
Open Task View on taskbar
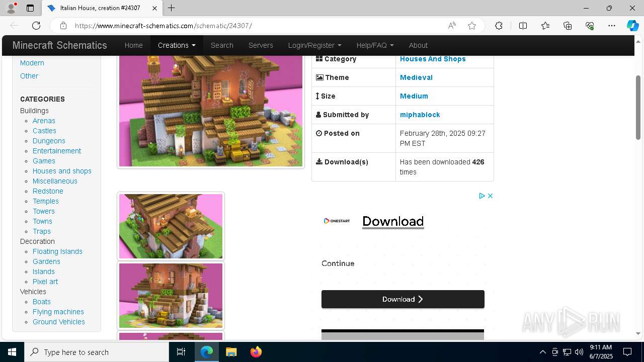click(x=181, y=352)
